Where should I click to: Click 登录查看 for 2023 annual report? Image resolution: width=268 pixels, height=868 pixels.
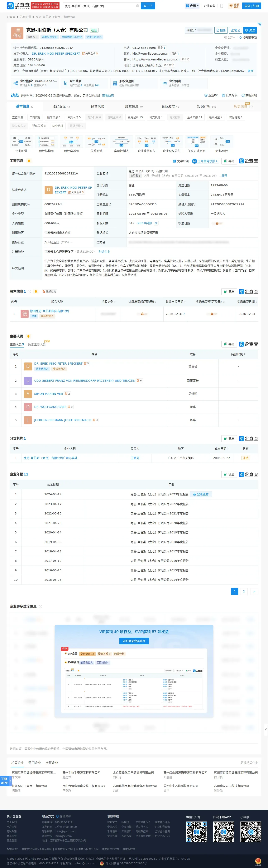(201, 494)
